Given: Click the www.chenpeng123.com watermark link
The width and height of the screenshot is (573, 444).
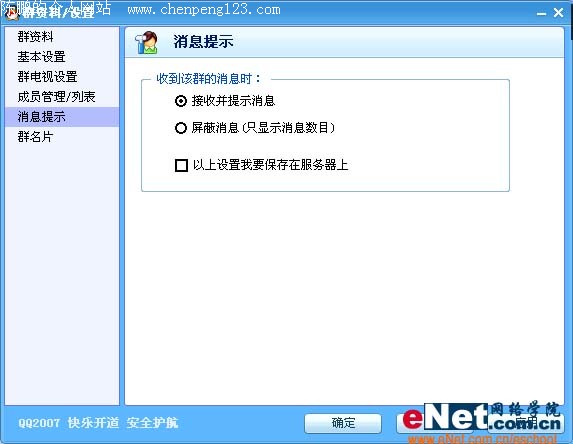Looking at the screenshot, I should [204, 9].
